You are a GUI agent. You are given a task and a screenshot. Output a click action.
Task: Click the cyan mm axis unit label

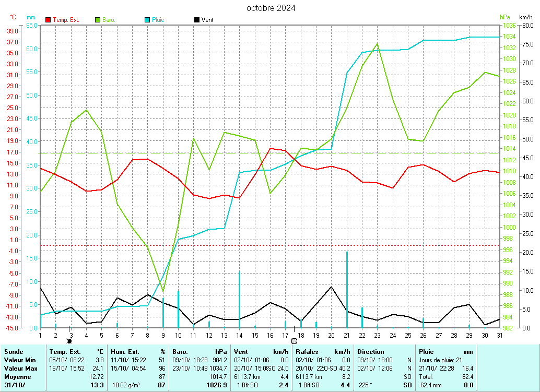point(31,17)
